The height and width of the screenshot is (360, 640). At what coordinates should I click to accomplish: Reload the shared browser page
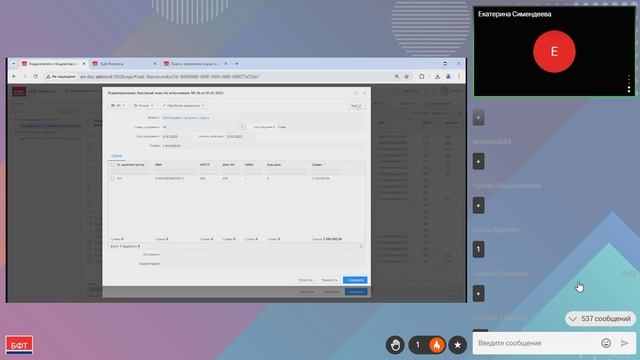point(36,76)
